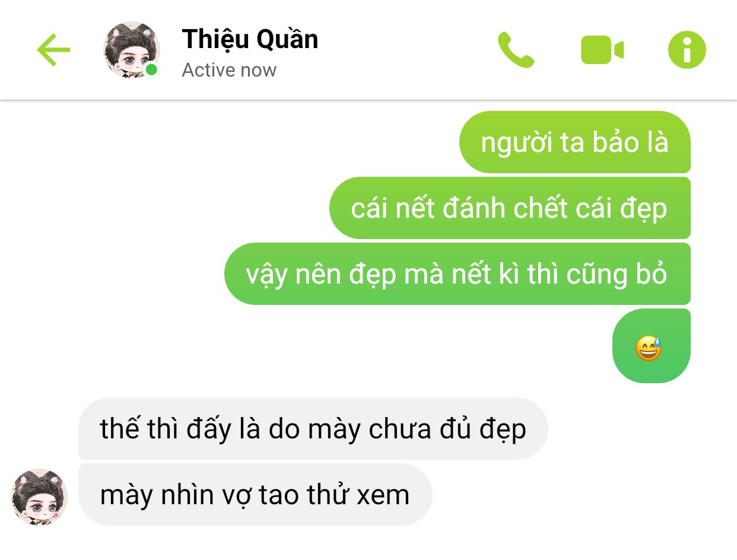
Task: Select the green bubble containing only an emoji
Action: coord(652,346)
